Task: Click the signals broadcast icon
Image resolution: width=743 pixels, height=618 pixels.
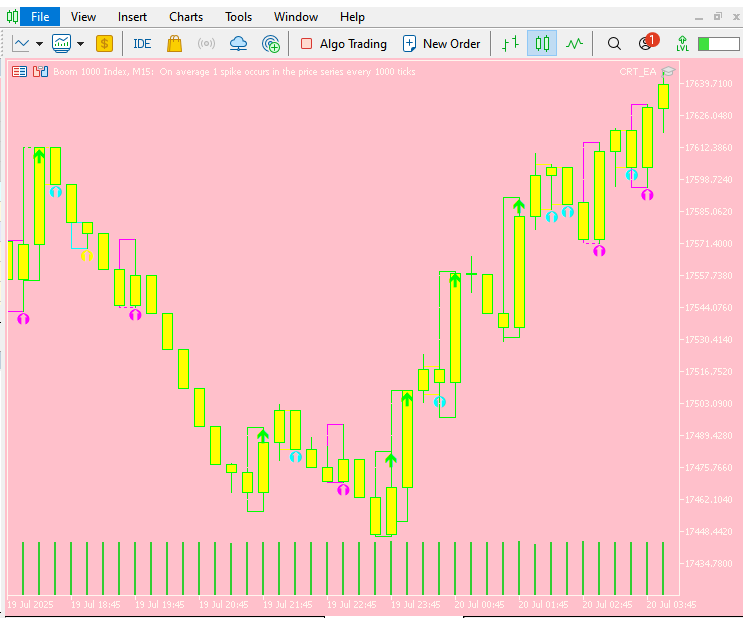Action: [206, 44]
